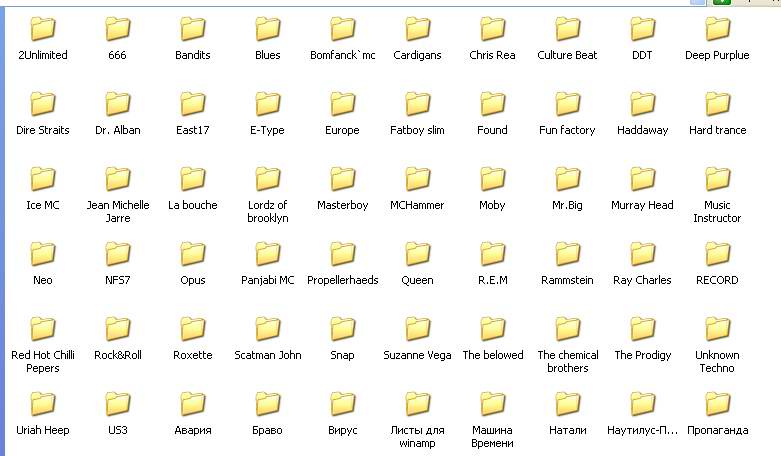Click the Red Hot Chilli Pepers label
The width and height of the screenshot is (781, 456).
tap(43, 362)
